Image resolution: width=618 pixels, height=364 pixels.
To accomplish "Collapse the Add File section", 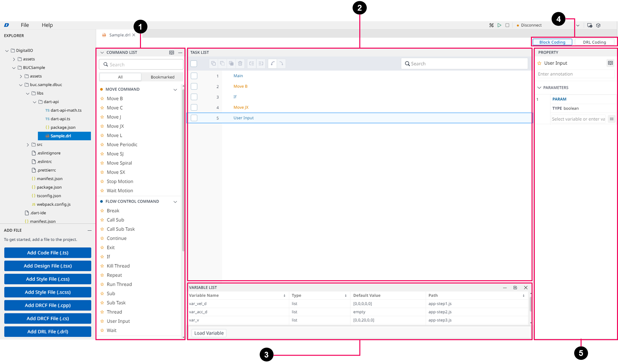I will pos(89,230).
